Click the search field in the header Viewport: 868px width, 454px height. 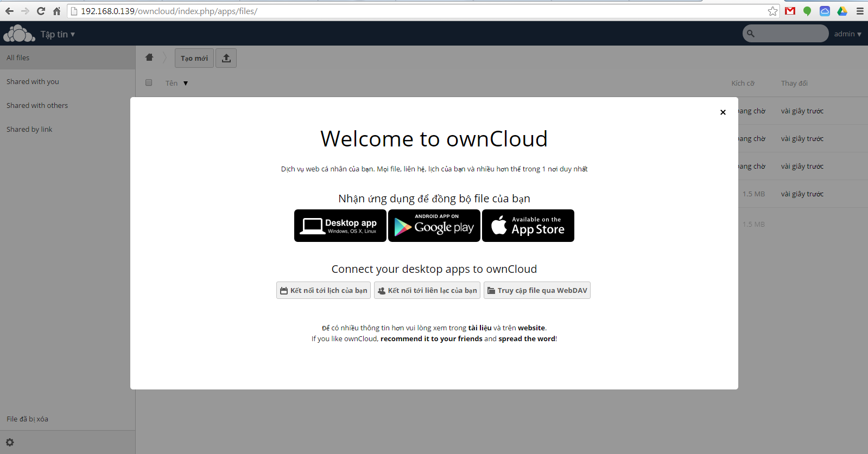pos(785,34)
